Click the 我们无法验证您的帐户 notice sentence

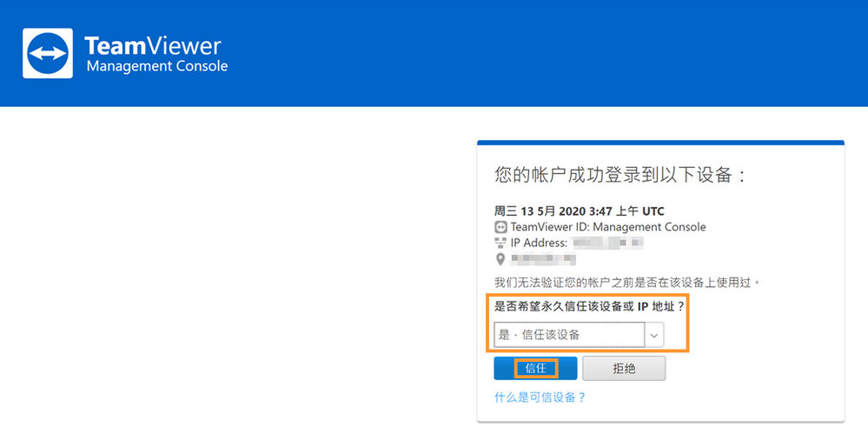(627, 283)
